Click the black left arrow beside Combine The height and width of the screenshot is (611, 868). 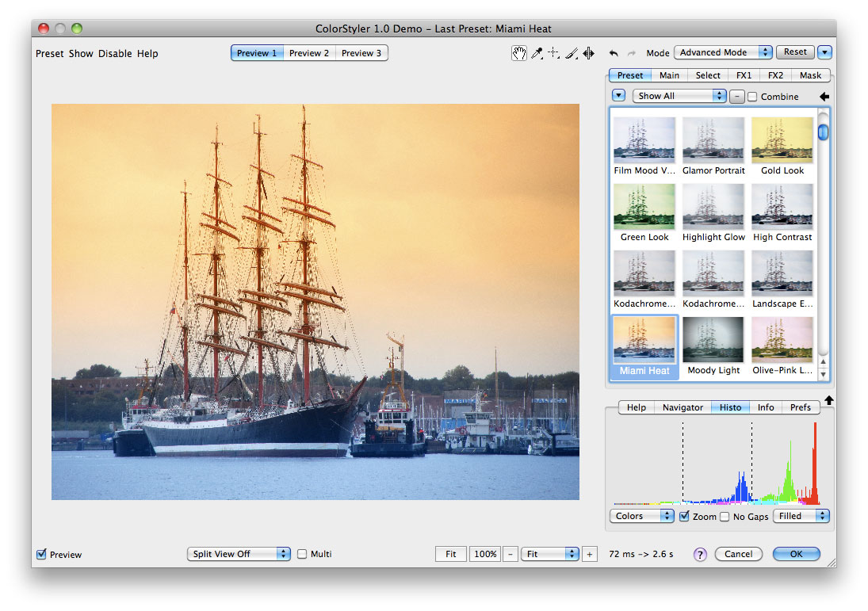tap(824, 97)
